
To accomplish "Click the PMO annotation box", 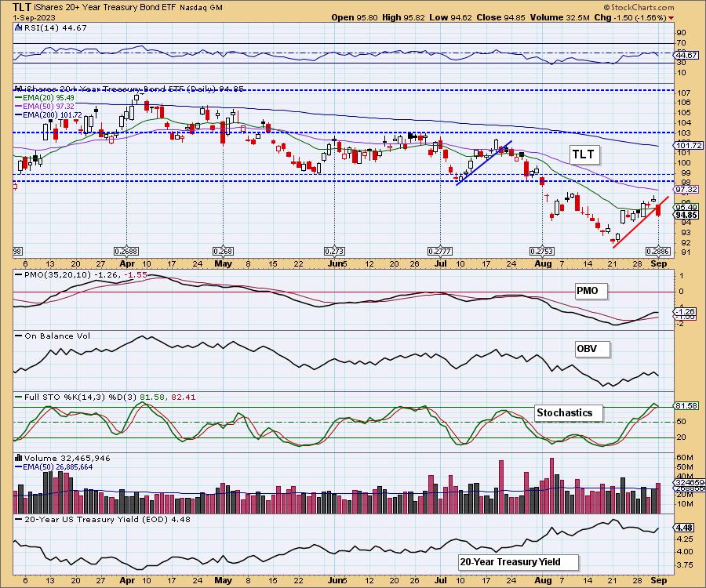I will point(591,291).
